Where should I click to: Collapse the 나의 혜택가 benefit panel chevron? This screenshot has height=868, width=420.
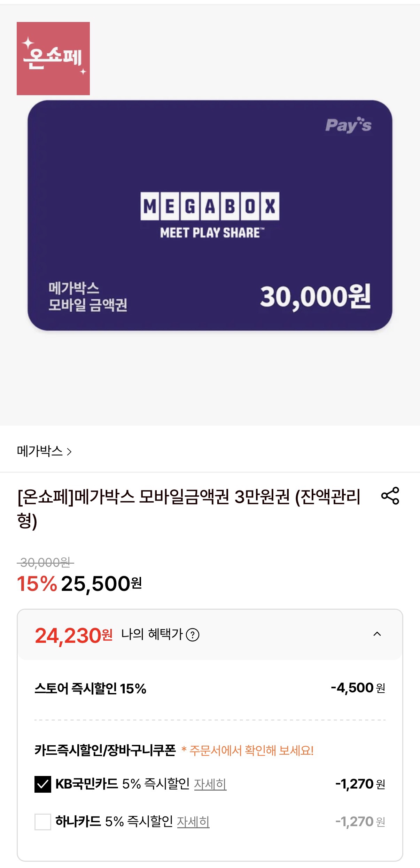(x=377, y=634)
